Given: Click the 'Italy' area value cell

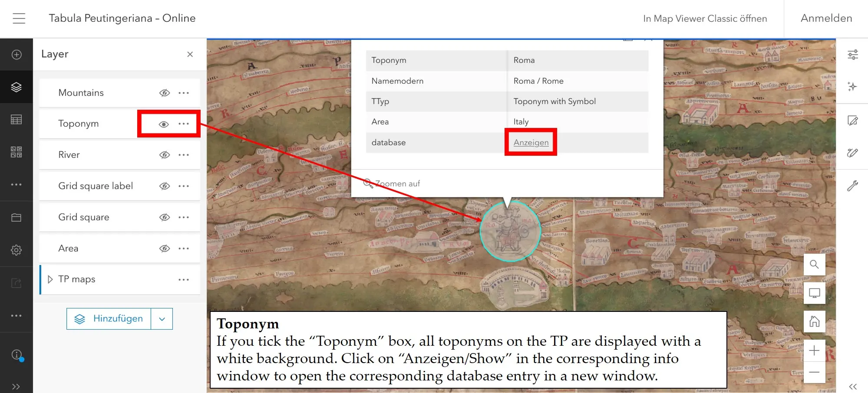Looking at the screenshot, I should point(578,121).
